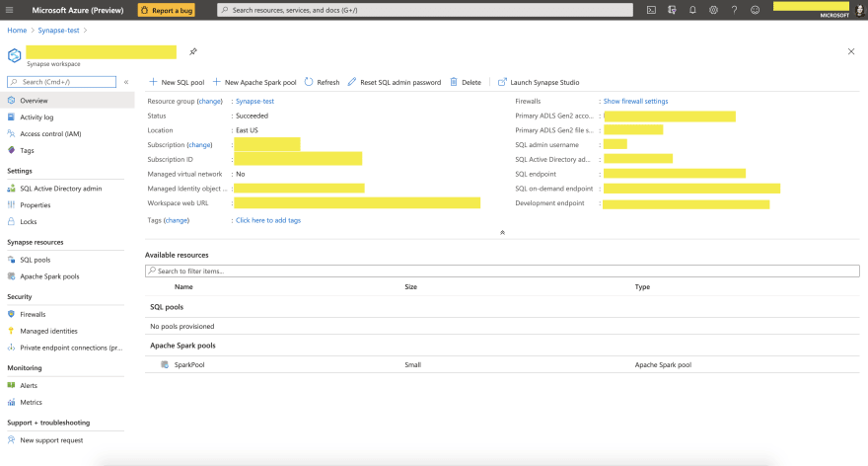
Task: Go to Synapse-test breadcrumb
Action: [x=58, y=31]
